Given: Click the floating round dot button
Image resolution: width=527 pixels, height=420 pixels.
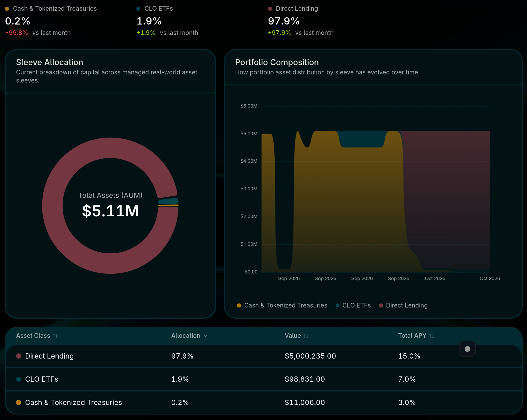Looking at the screenshot, I should pos(467,349).
